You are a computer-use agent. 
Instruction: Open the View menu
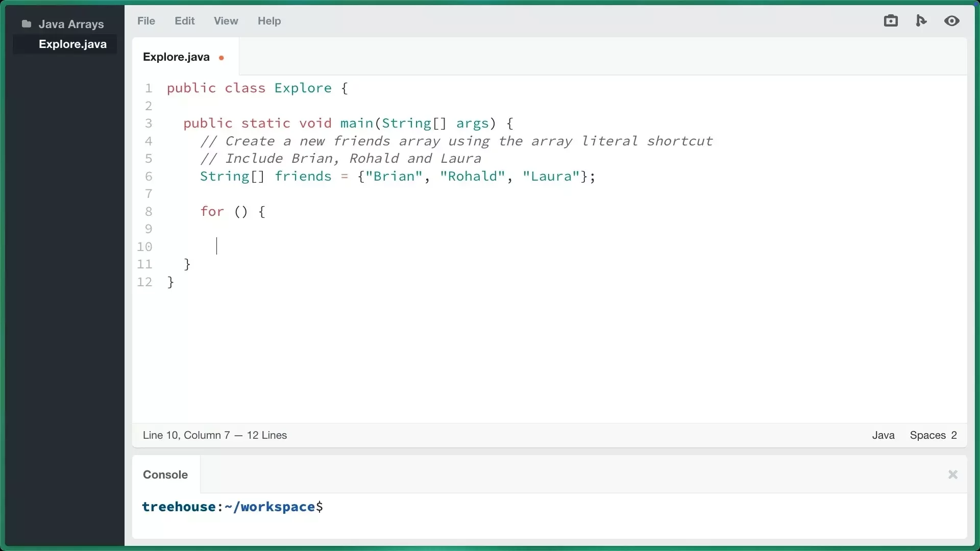tap(226, 21)
